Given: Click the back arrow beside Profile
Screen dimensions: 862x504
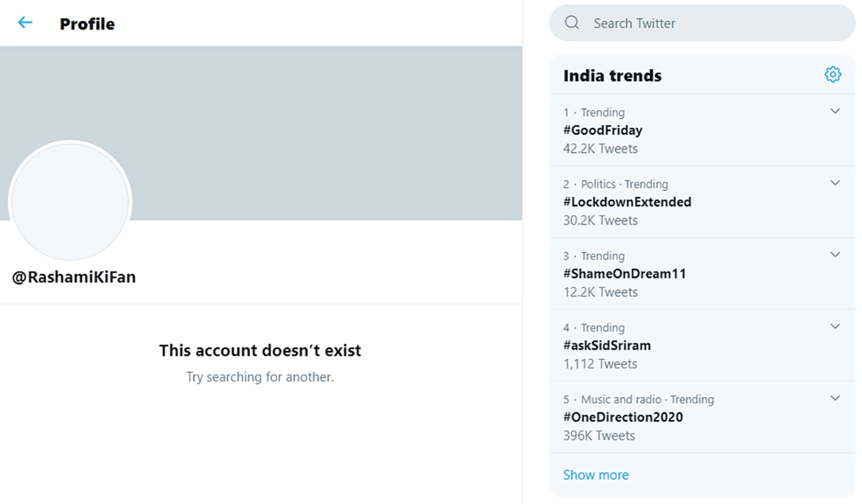Looking at the screenshot, I should [x=25, y=23].
